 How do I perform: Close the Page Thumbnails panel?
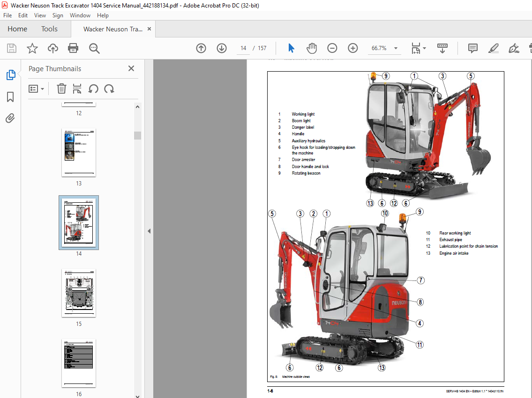tap(131, 68)
